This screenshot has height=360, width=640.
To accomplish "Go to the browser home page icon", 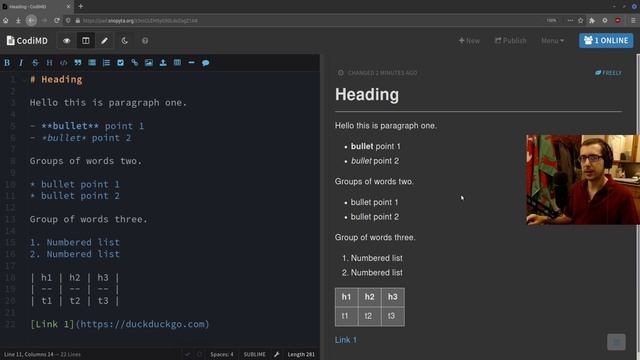I will pos(6,20).
